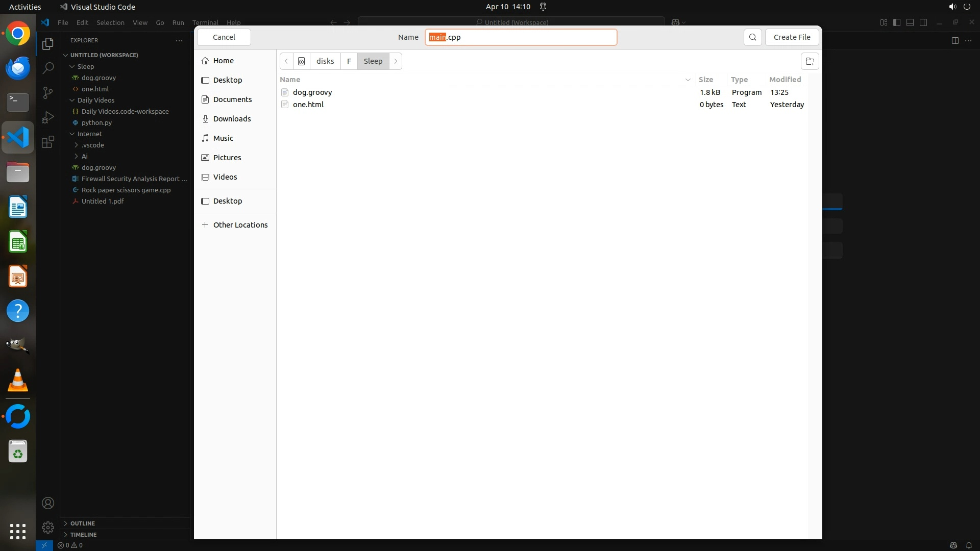980x551 pixels.
Task: Open the Accounts icon in activity bar
Action: coord(47,503)
